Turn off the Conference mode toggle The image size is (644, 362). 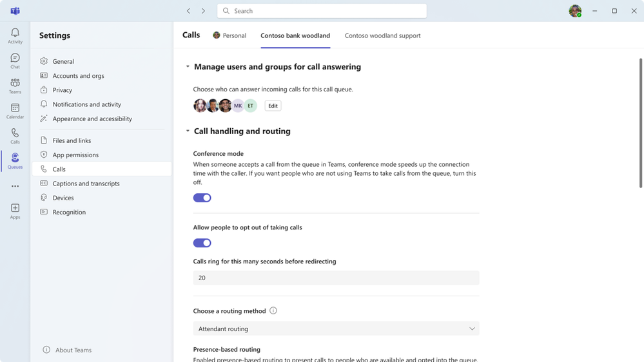click(x=202, y=198)
